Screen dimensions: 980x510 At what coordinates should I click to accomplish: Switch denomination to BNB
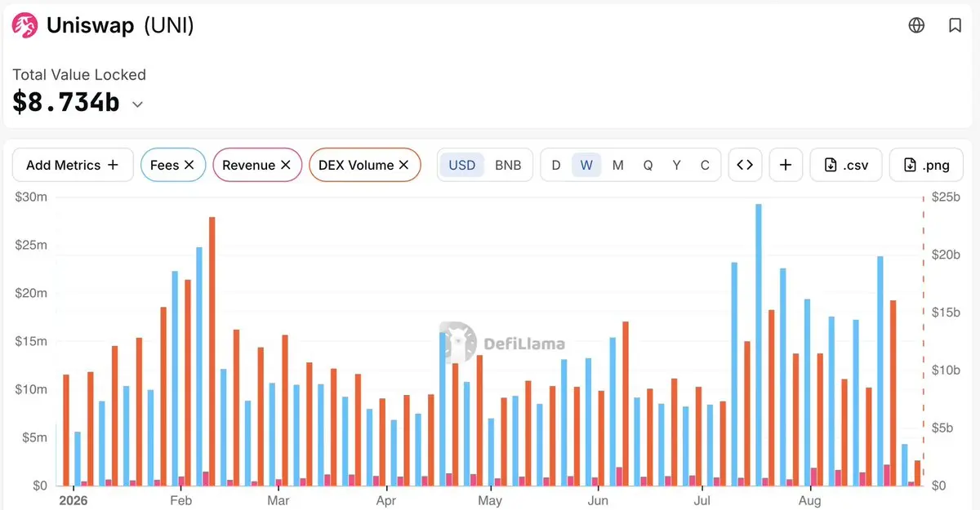[x=508, y=165]
